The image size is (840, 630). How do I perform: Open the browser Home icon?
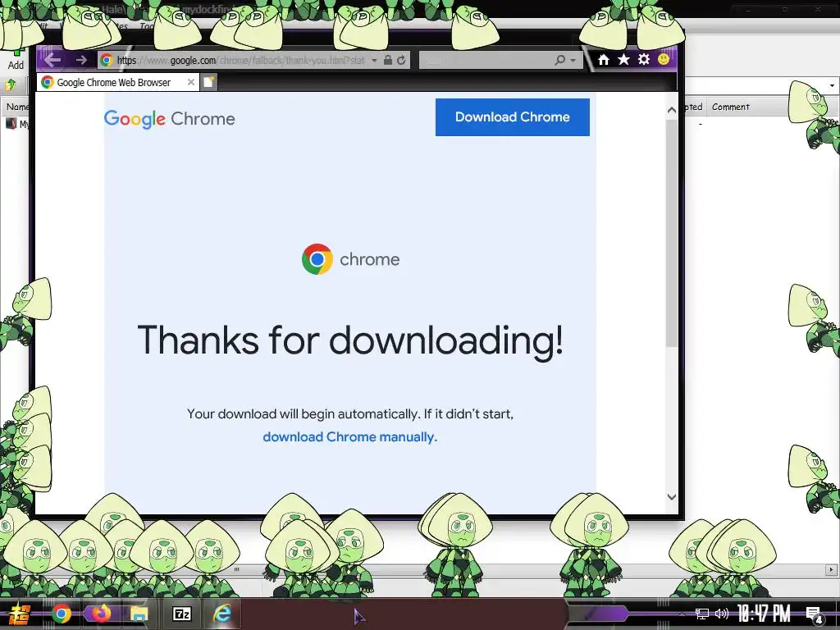pos(604,59)
